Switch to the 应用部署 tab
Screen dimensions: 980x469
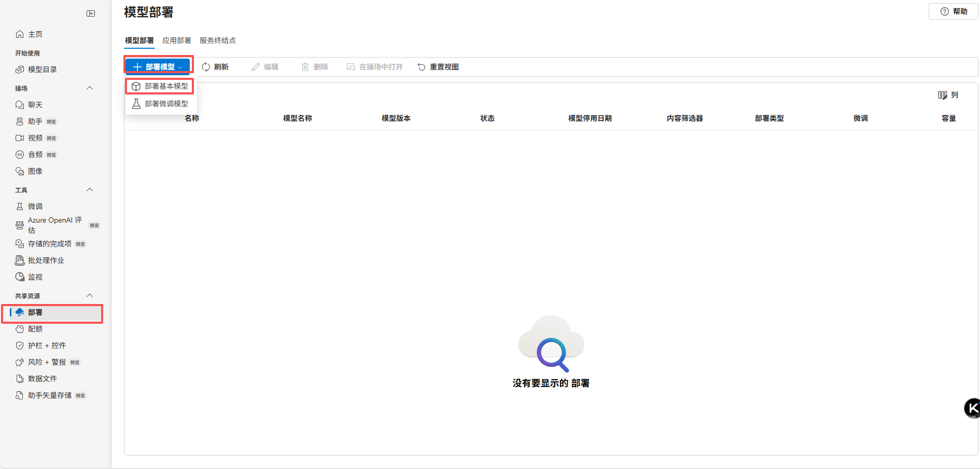pyautogui.click(x=176, y=40)
